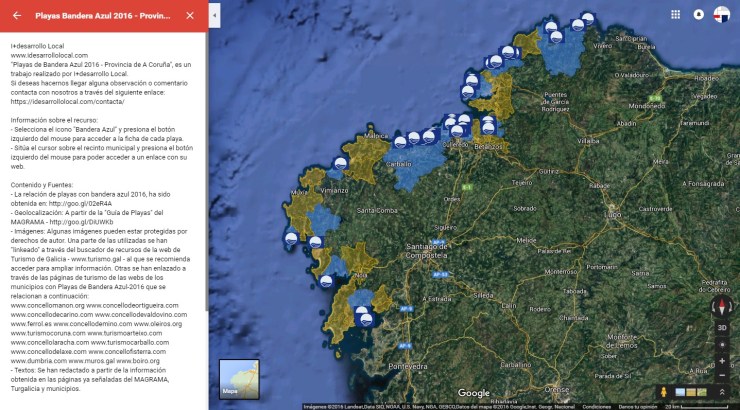Click the northeasternmost Blue Flag beach marker
The width and height of the screenshot is (740, 410).
[588, 19]
